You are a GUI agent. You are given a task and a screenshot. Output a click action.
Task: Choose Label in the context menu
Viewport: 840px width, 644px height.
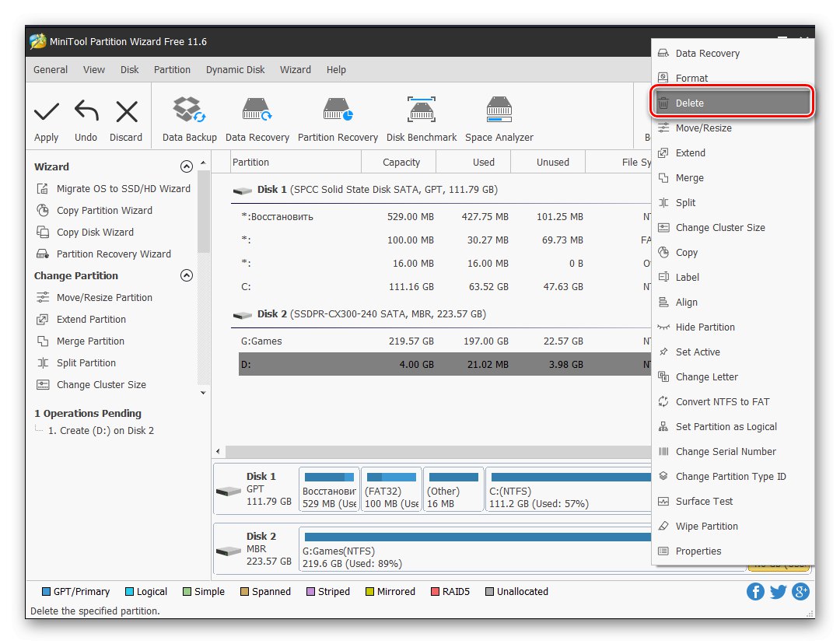[x=732, y=278]
